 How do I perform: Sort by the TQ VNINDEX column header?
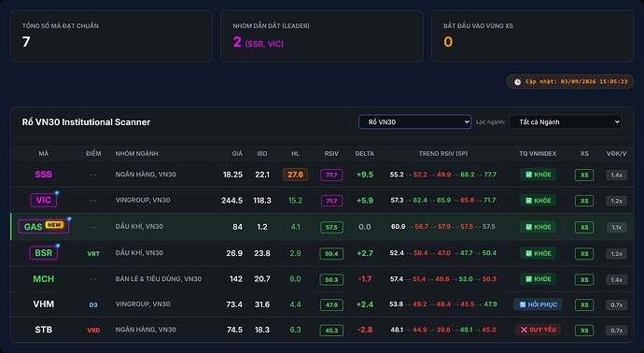538,153
